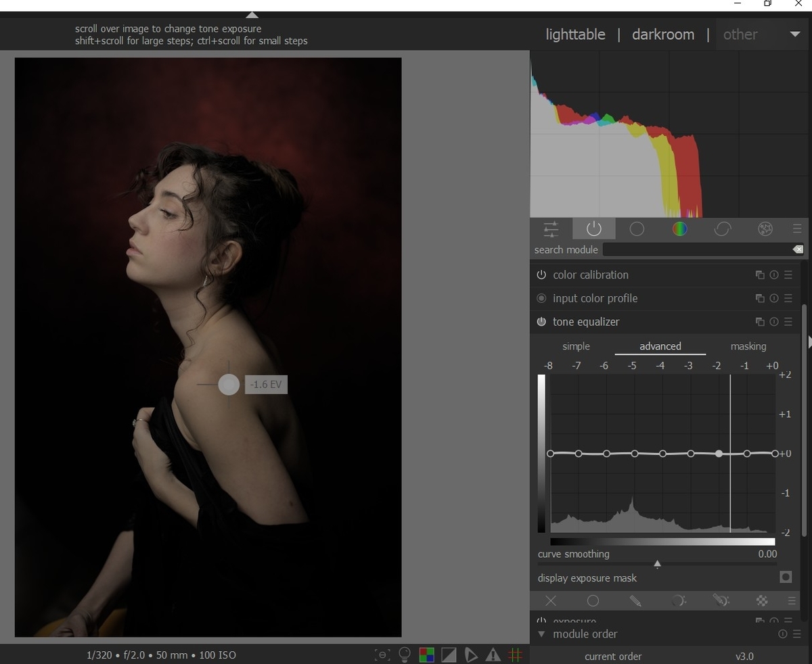Open color calibration multiple instances menu
The width and height of the screenshot is (812, 664).
(x=760, y=275)
